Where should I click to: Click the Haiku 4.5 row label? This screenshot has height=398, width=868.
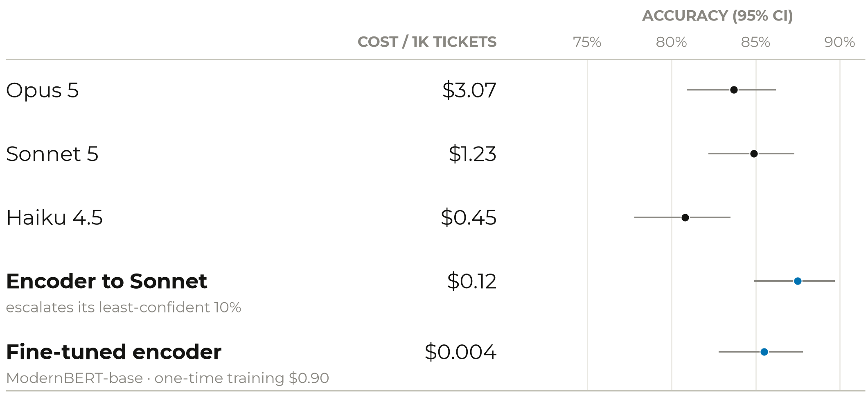(x=54, y=217)
